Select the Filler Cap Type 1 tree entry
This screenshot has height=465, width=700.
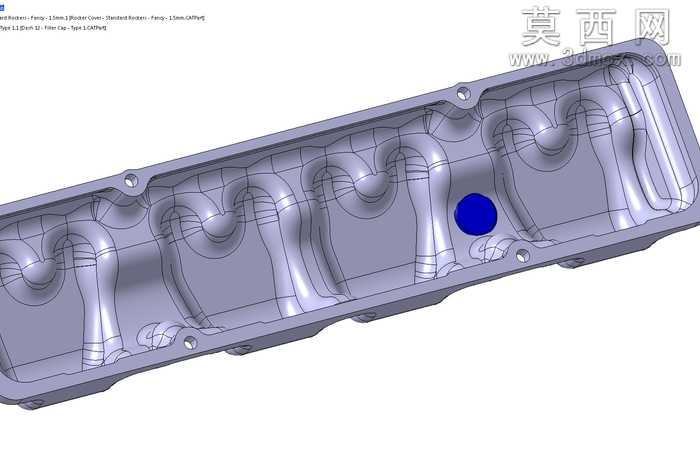point(53,28)
